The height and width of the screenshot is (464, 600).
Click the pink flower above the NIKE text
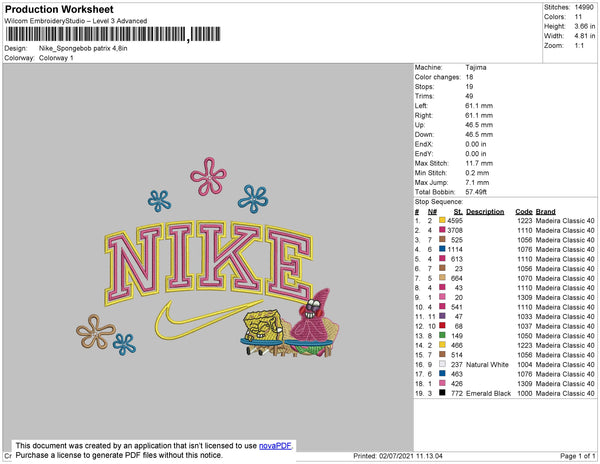209,176
